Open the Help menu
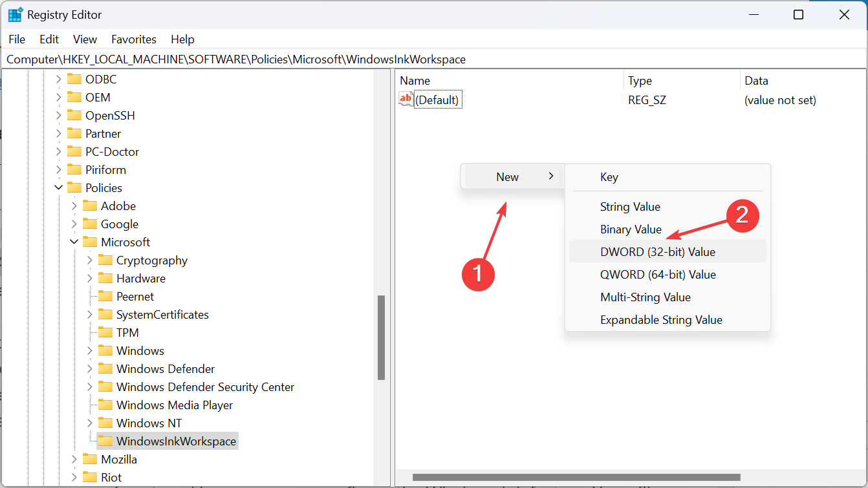This screenshot has height=488, width=868. click(x=182, y=39)
